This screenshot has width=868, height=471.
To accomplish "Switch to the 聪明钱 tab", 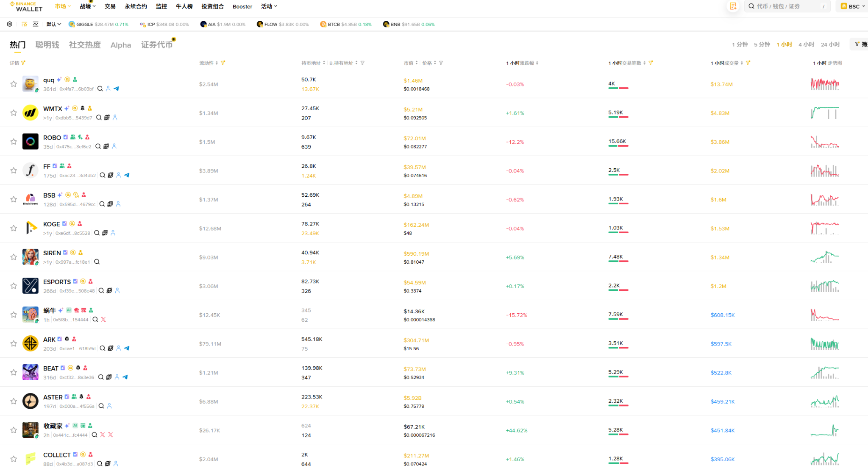I will pos(47,45).
